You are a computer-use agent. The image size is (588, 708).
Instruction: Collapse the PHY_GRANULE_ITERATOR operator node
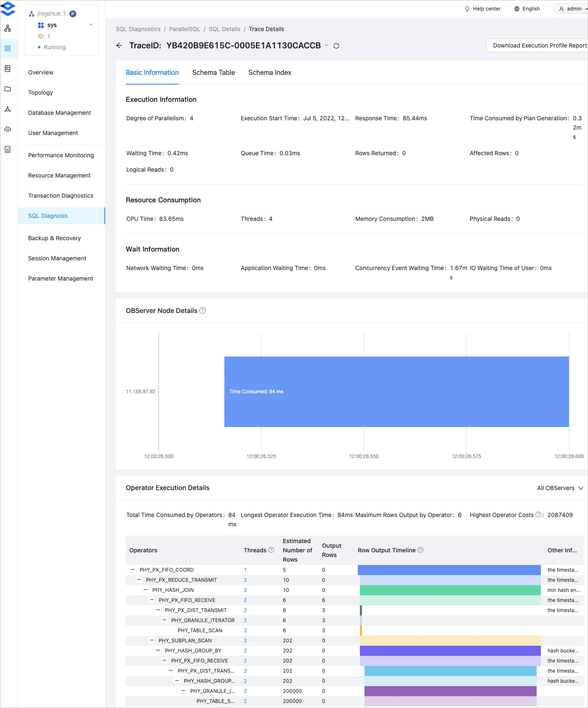[165, 620]
